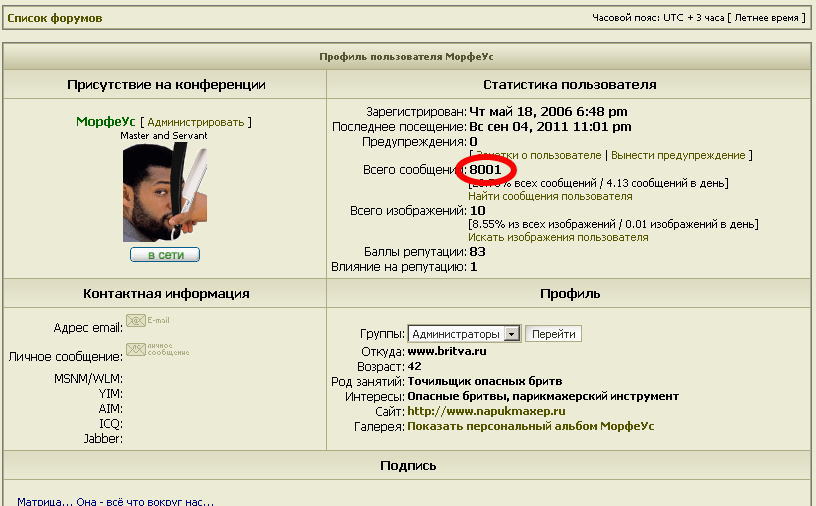Click the private message envelope icon
Viewport: 816px width, 506px height.
(156, 350)
